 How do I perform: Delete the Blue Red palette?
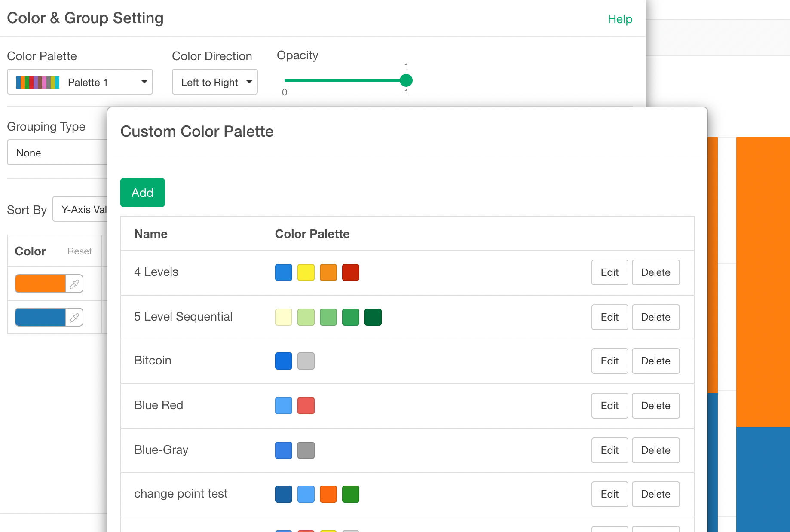(x=656, y=406)
